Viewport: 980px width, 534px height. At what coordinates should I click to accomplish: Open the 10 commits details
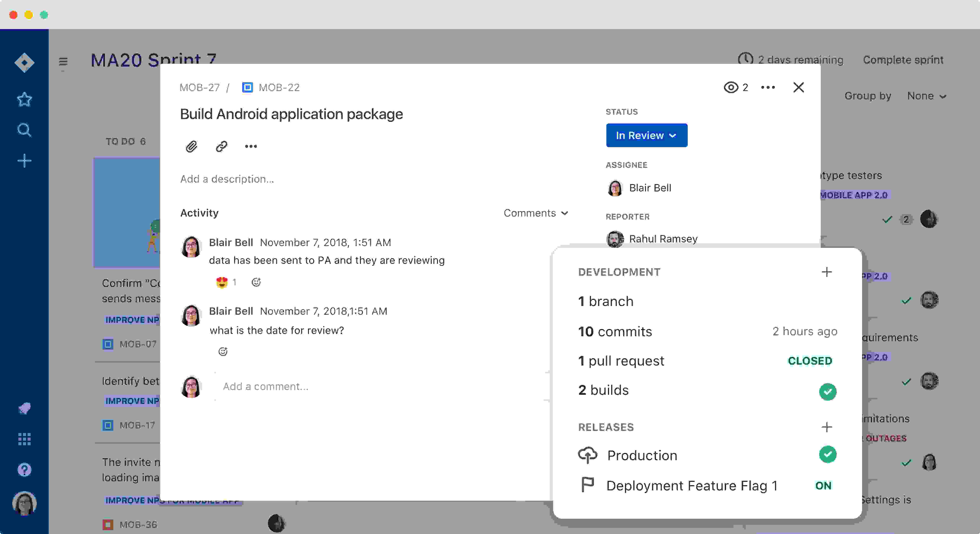point(615,331)
